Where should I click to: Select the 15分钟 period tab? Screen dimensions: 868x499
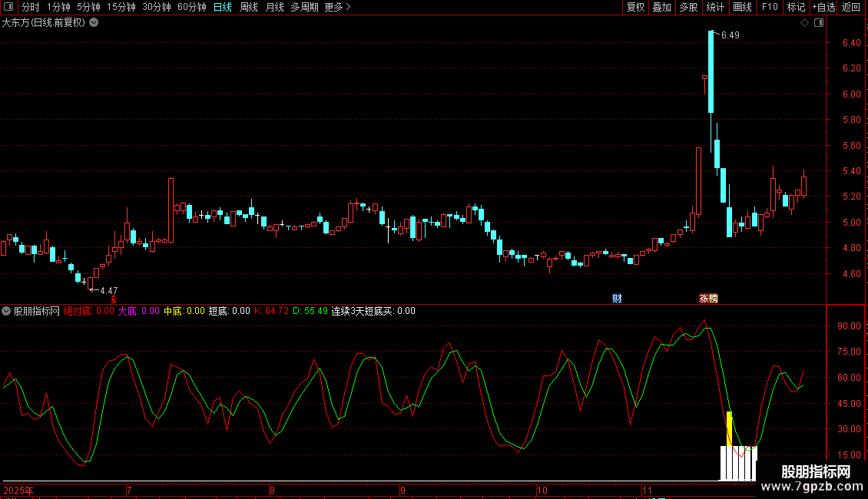tap(121, 7)
